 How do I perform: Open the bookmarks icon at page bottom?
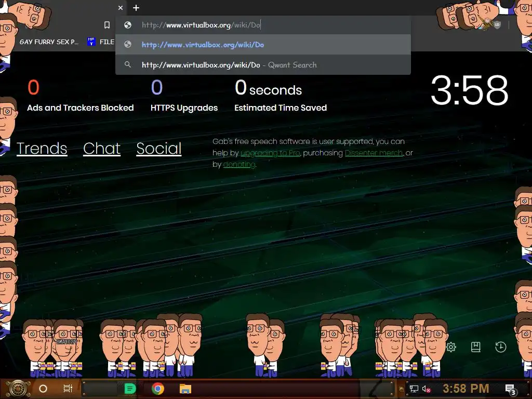[476, 347]
